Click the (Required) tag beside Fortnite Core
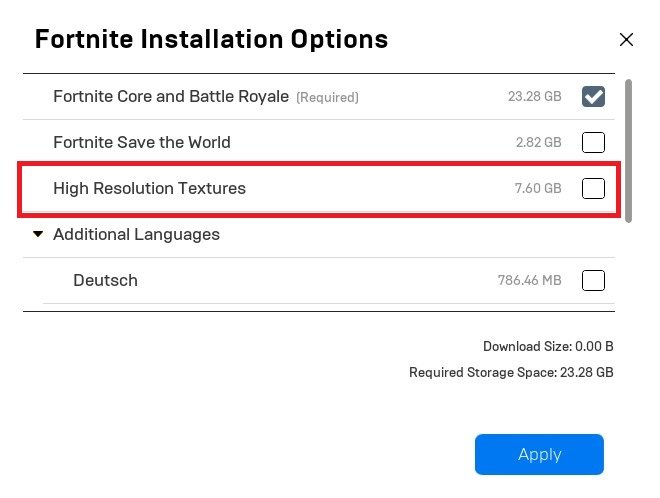The height and width of the screenshot is (498, 660). 327,98
